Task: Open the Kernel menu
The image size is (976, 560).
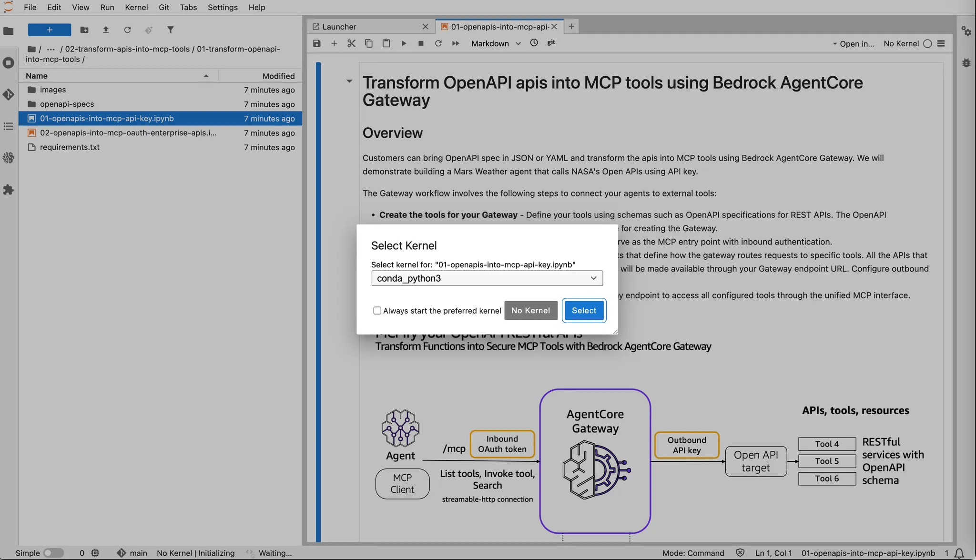Action: point(136,7)
